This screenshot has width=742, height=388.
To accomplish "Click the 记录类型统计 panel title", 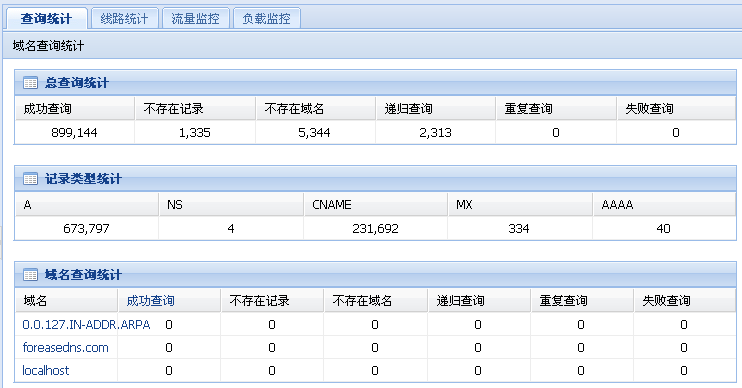I will tap(83, 179).
